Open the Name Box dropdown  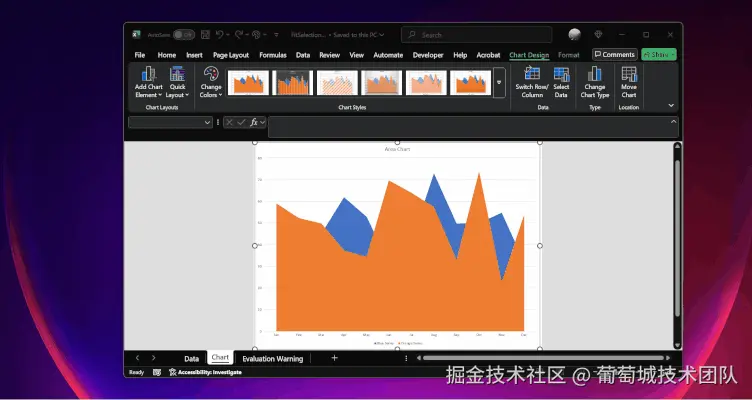tap(207, 122)
